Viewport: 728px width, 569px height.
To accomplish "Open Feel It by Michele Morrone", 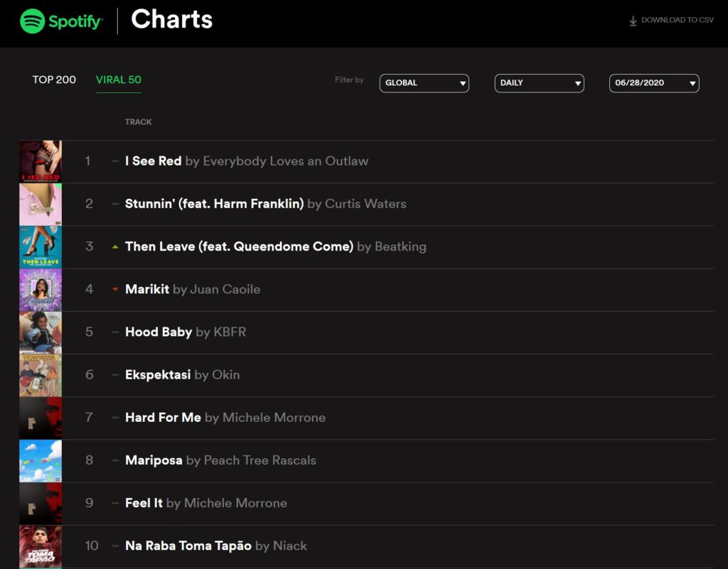I will (206, 503).
